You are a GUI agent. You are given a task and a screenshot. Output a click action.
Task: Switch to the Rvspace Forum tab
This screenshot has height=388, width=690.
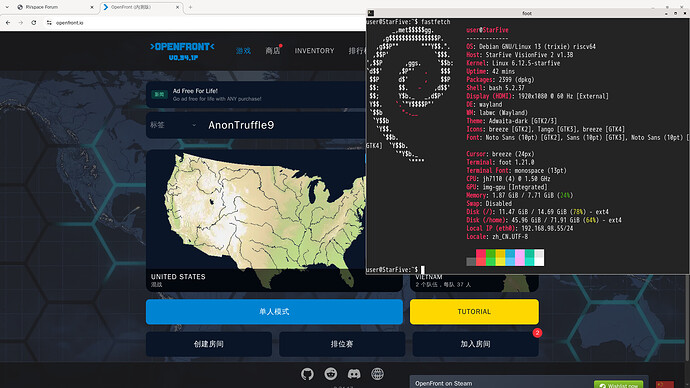tap(54, 7)
